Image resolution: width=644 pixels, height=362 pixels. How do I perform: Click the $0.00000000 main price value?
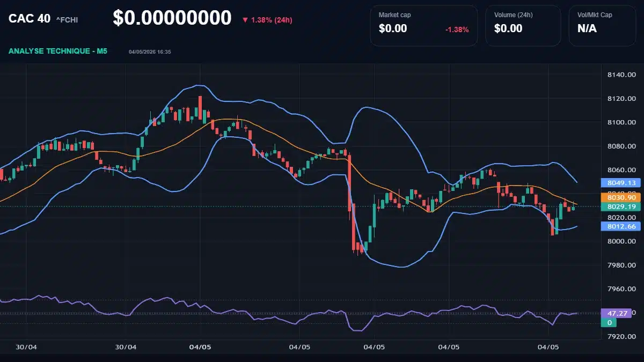point(172,18)
